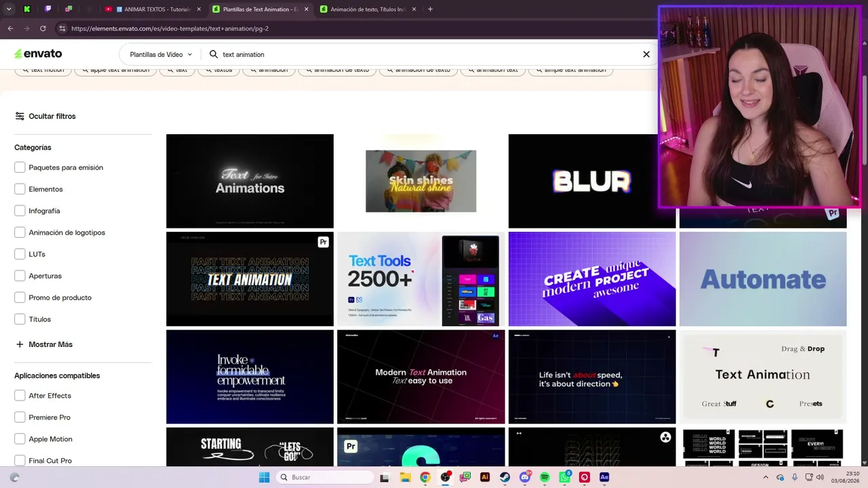Open the Skin shines Natural shine thumbnail
Viewport: 868px width, 488px height.
click(420, 181)
